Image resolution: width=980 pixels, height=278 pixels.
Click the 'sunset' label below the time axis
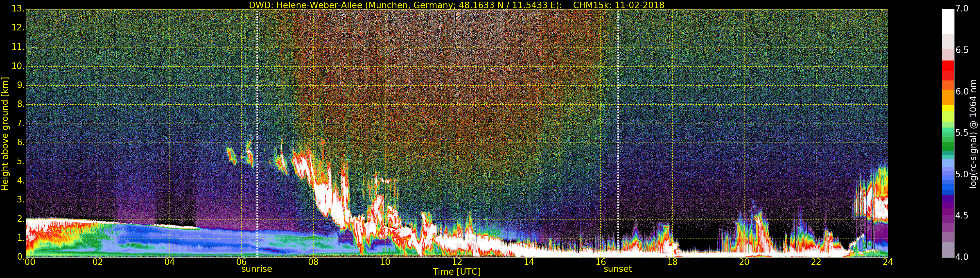click(617, 269)
